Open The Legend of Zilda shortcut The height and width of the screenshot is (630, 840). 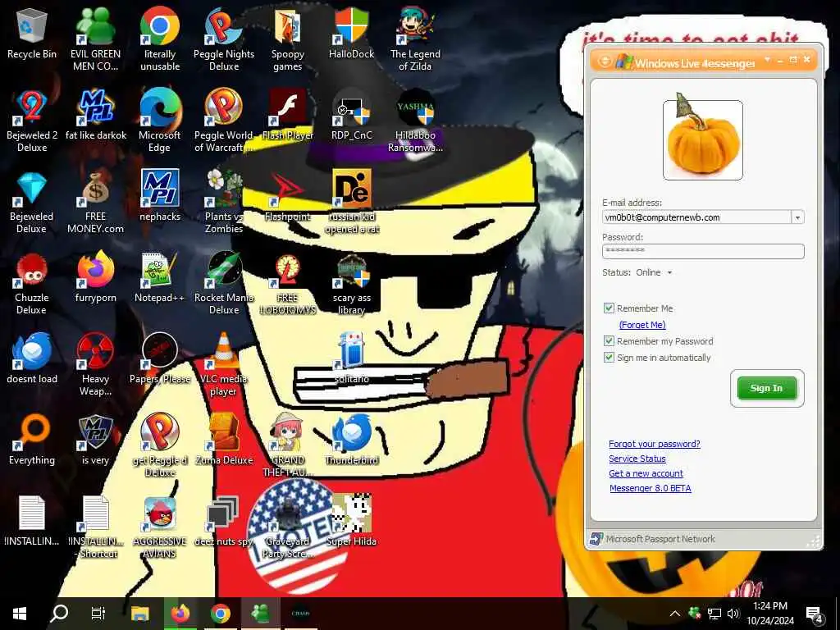(415, 39)
